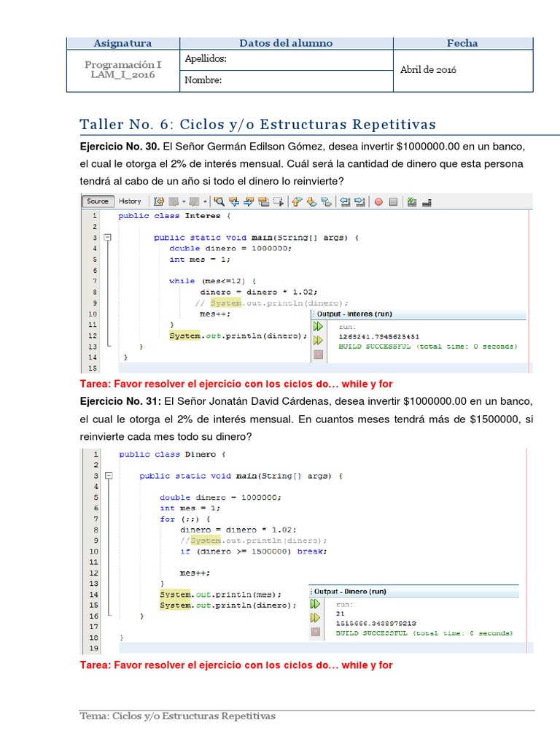Click the 'Ejercicio No. 30.' label

120,147
